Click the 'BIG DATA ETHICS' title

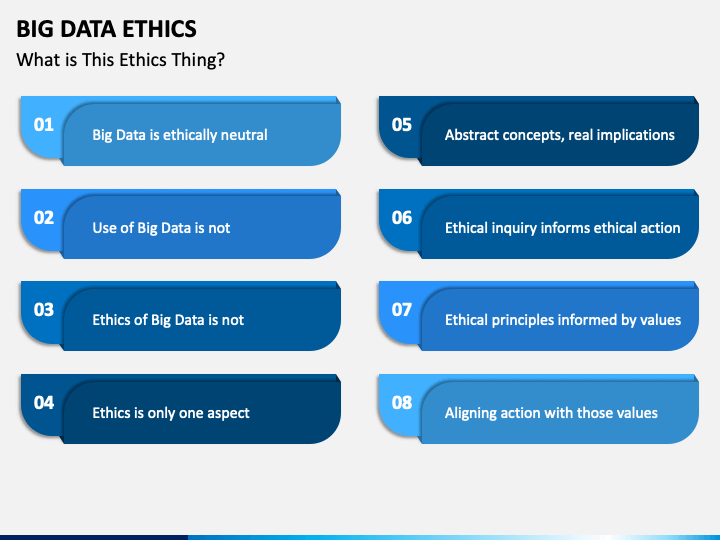coord(107,29)
